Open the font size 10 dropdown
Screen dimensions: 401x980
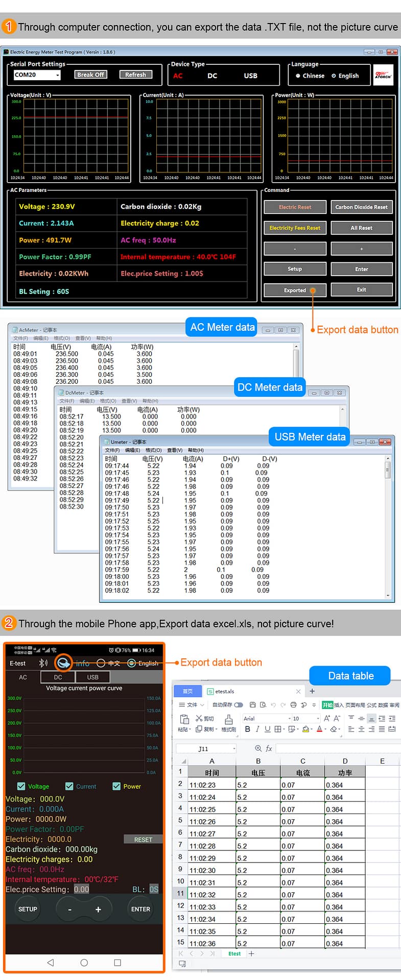(318, 718)
